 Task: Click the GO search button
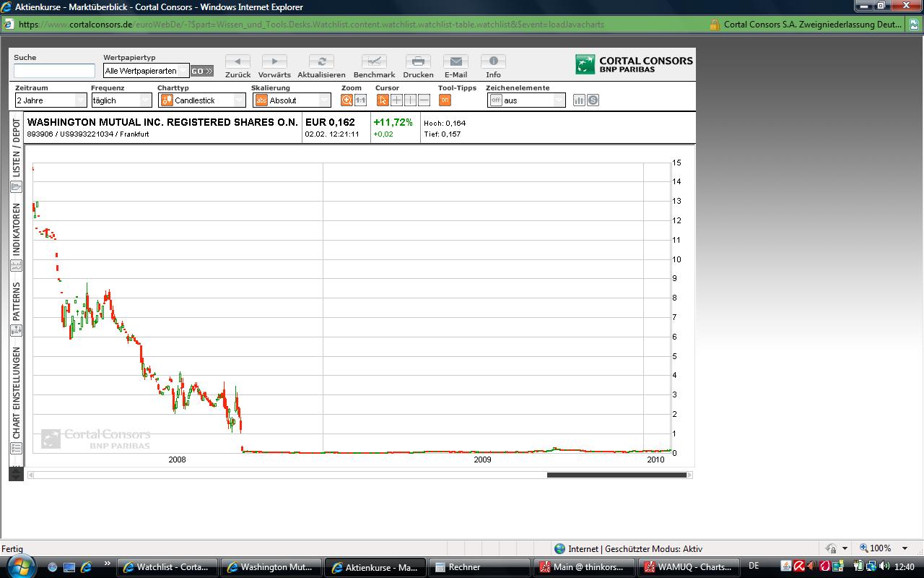coord(202,71)
